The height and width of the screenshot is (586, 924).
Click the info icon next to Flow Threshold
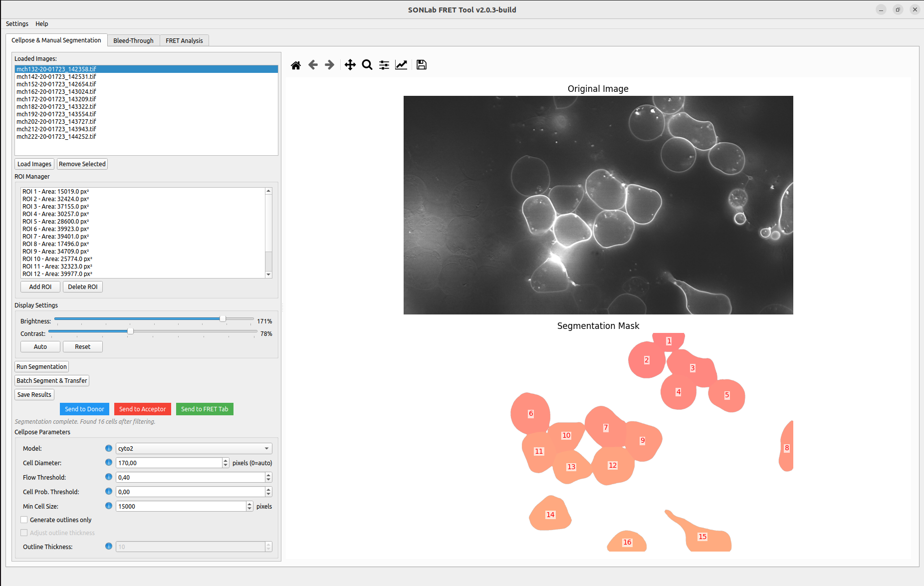pos(109,477)
